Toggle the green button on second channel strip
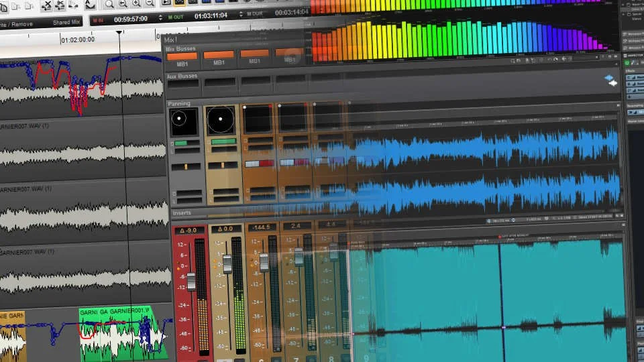Image resolution: width=644 pixels, height=362 pixels. 223,141
